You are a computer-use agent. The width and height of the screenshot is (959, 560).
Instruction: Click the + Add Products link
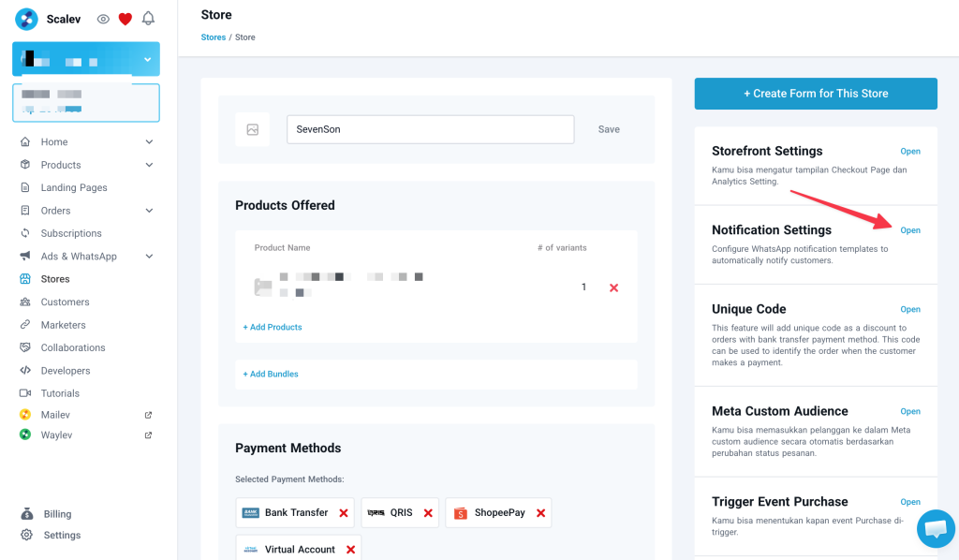pyautogui.click(x=273, y=327)
